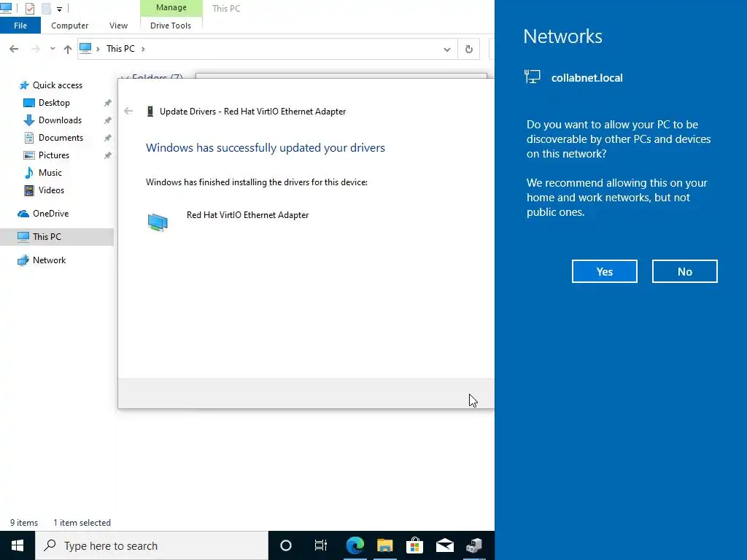The image size is (747, 560).
Task: Open Documents in the sidebar
Action: coord(61,138)
